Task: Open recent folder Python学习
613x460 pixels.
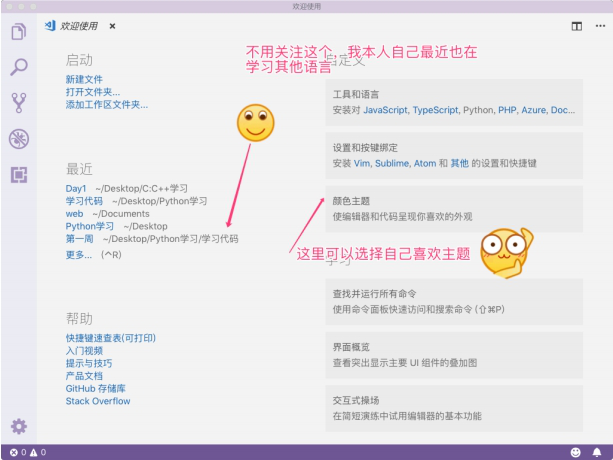Action: [90, 226]
